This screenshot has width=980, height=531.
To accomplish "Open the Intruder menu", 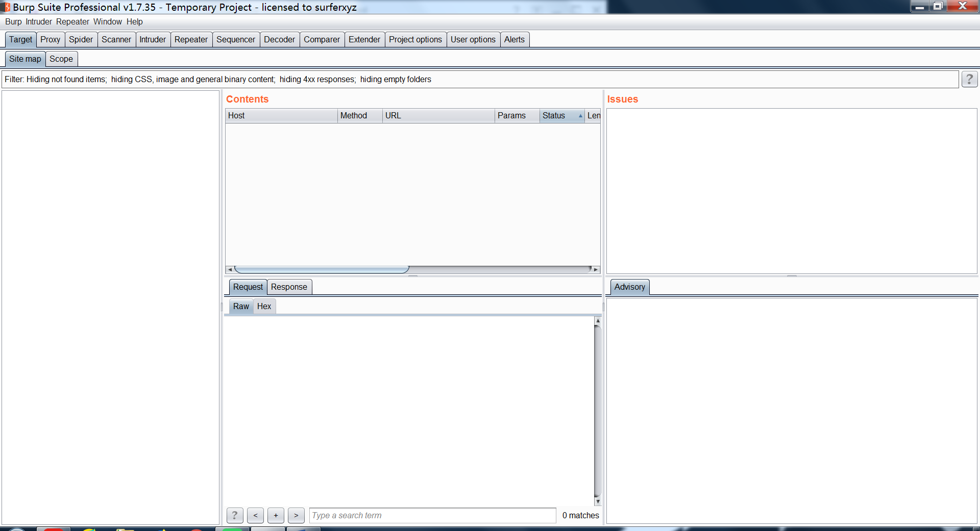I will pos(39,21).
